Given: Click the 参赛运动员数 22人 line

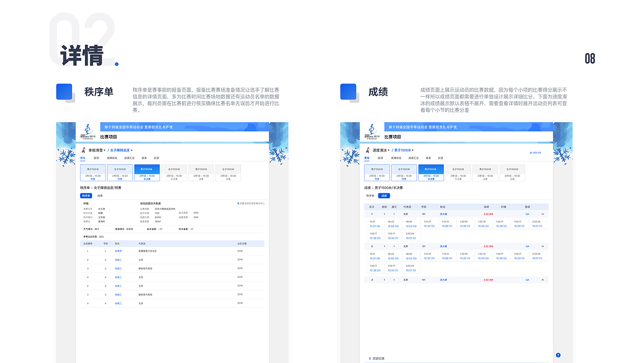Looking at the screenshot, I should (94, 236).
